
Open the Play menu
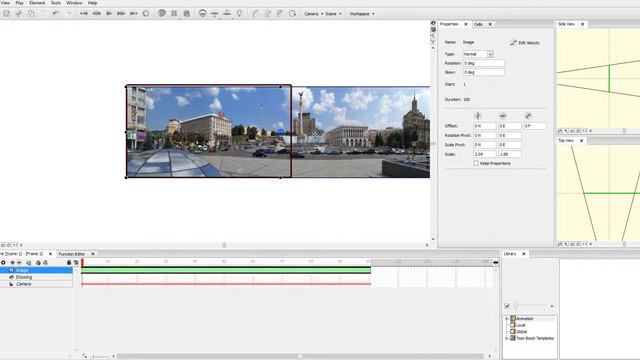(19, 3)
